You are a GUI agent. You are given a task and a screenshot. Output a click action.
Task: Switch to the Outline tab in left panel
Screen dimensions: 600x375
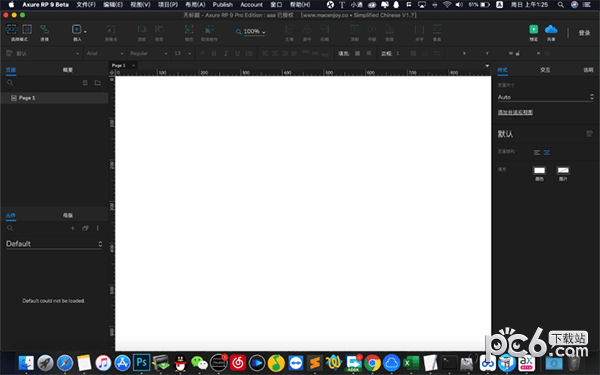click(68, 70)
